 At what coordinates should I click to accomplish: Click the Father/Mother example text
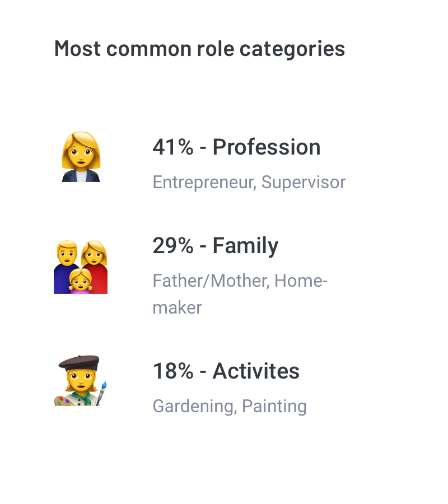point(208,280)
